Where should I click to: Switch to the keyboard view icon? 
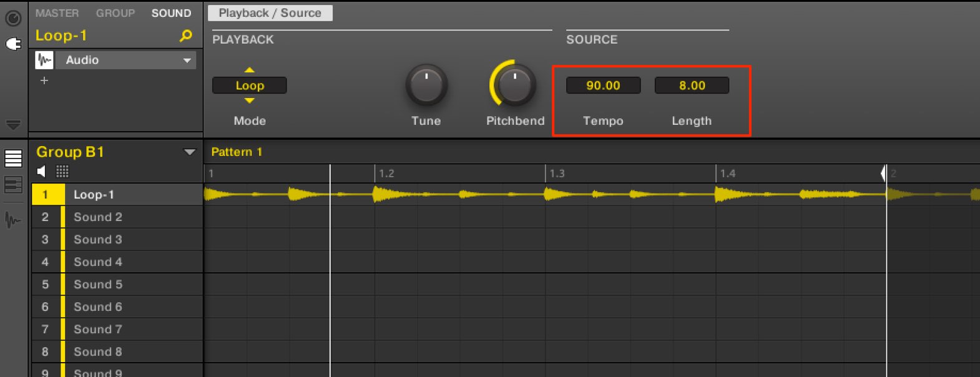coord(13,185)
